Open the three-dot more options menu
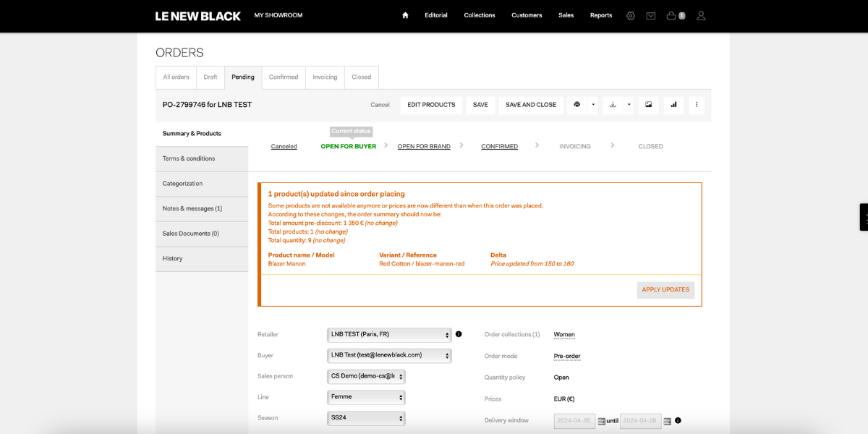This screenshot has height=434, width=868. [x=697, y=105]
